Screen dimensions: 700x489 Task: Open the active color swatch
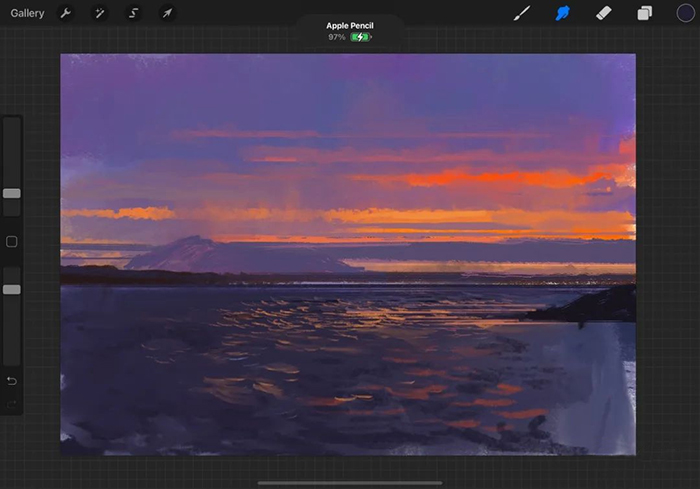684,13
